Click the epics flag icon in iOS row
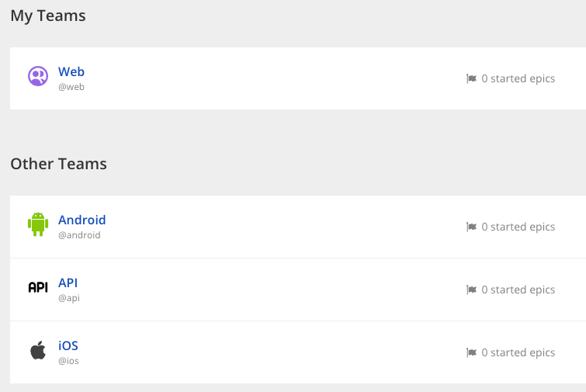Image resolution: width=586 pixels, height=392 pixels. tap(471, 352)
